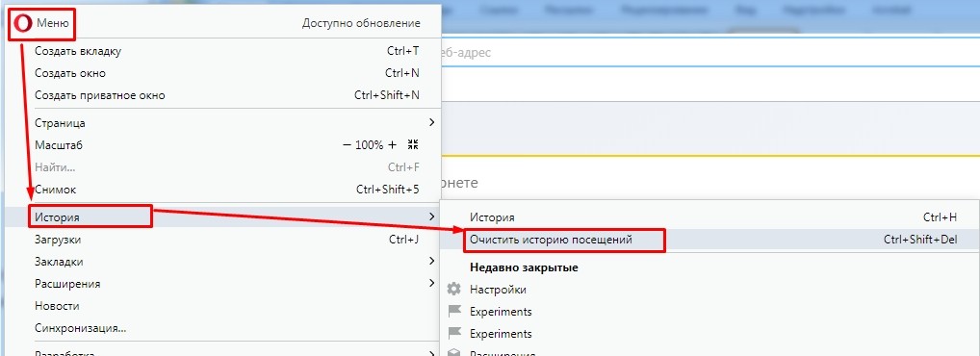Choose Создать приватное окно
The image size is (980, 356).
pos(223,95)
